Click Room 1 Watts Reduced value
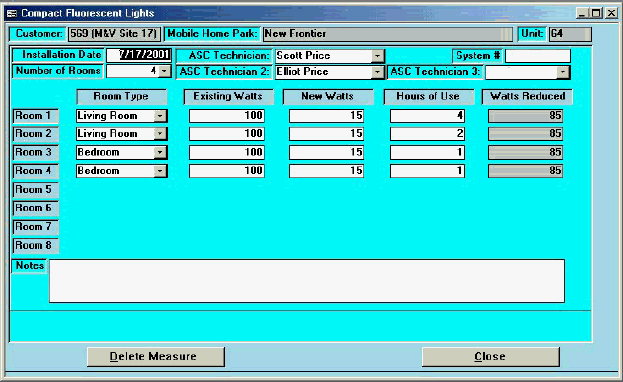This screenshot has height=382, width=623. coord(525,116)
